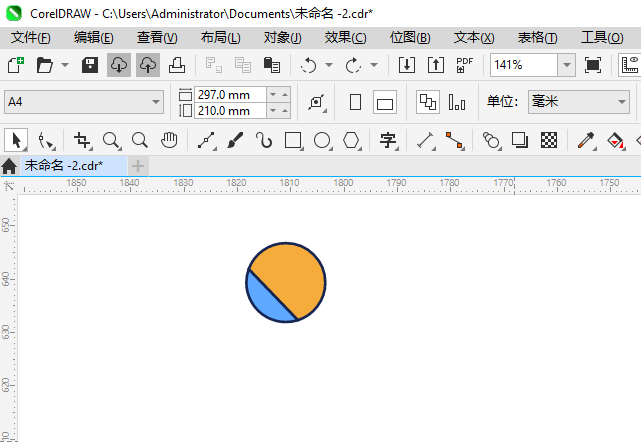Image resolution: width=641 pixels, height=442 pixels.
Task: Click the Import icon
Action: (x=407, y=65)
